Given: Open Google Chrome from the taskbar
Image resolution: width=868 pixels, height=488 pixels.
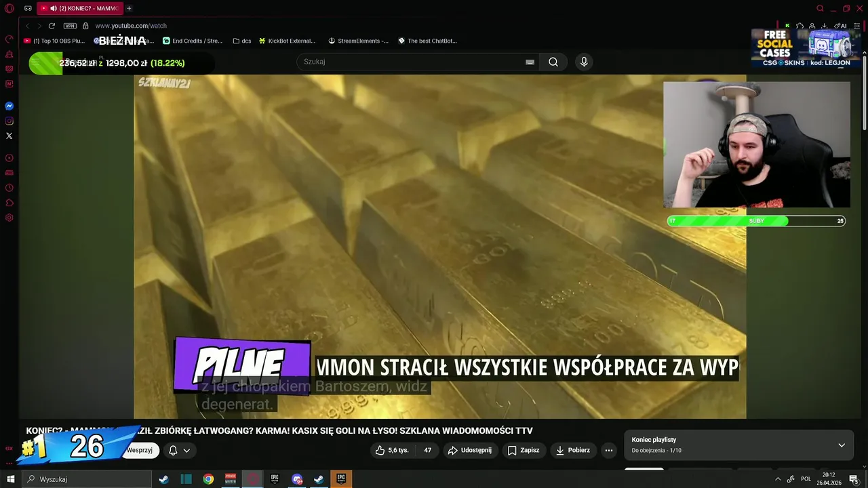Looking at the screenshot, I should tap(208, 479).
